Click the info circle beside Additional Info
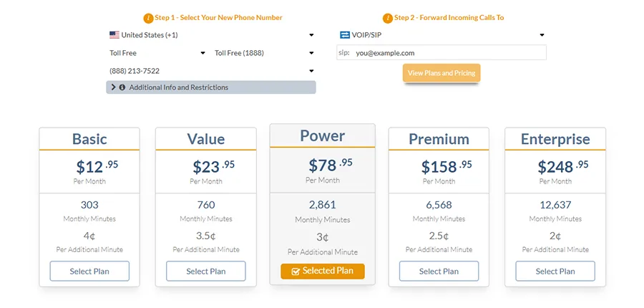 (x=122, y=87)
